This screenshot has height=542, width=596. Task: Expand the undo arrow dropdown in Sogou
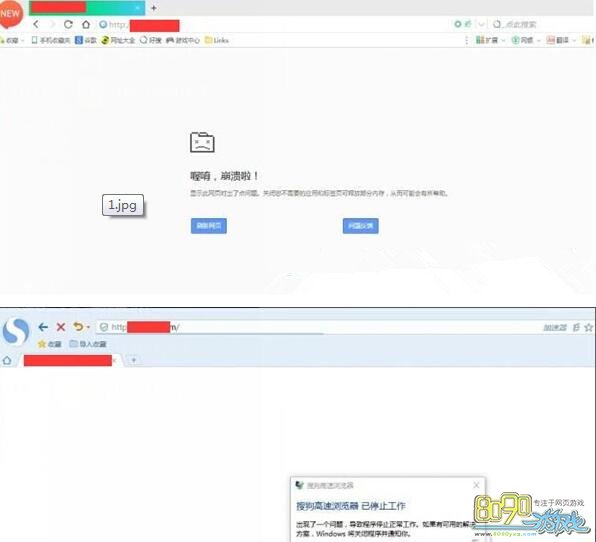[88, 327]
